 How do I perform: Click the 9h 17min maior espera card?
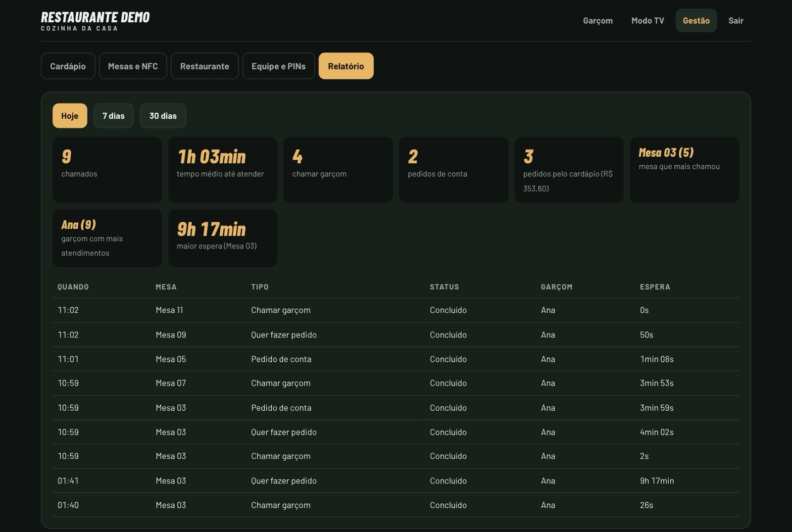pos(222,238)
